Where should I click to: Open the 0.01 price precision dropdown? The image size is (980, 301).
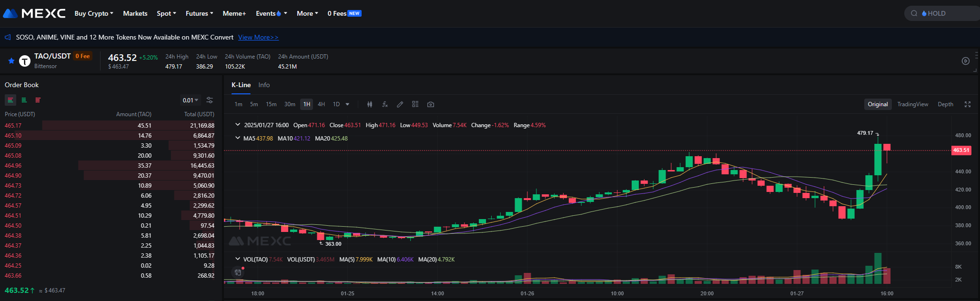191,100
